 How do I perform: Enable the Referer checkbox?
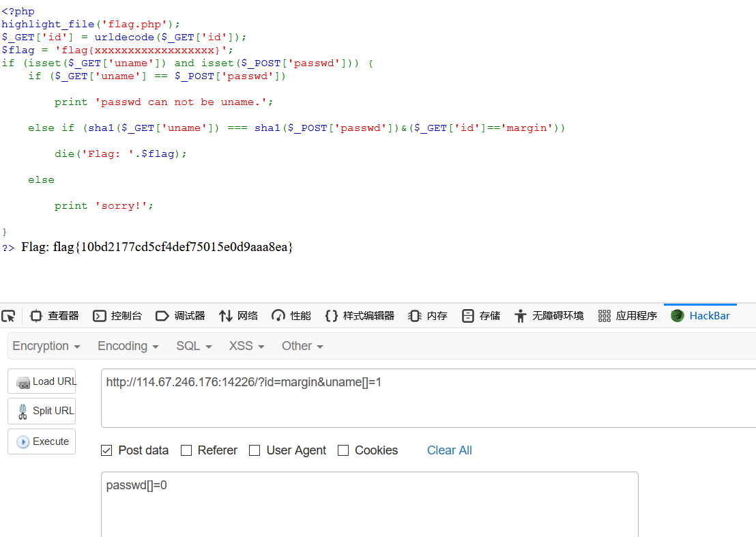tap(186, 450)
